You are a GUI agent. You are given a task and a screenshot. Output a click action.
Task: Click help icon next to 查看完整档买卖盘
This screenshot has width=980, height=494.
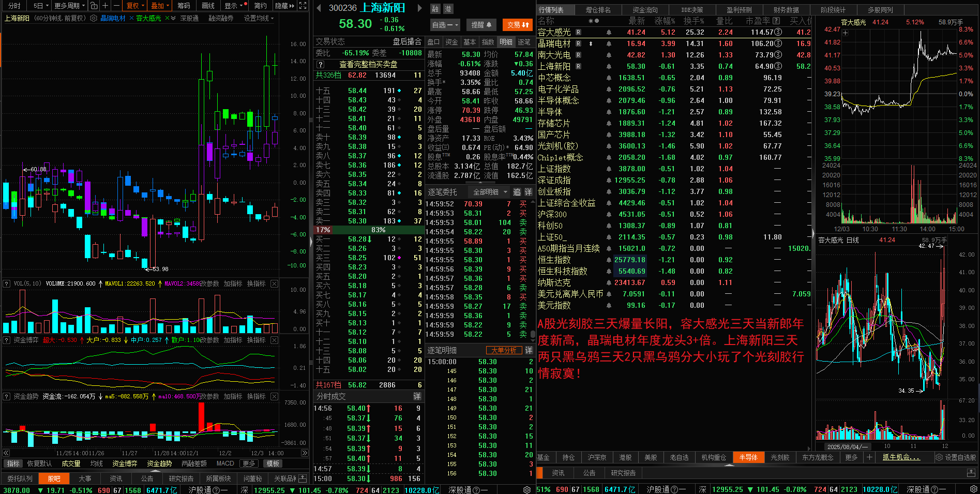point(321,64)
